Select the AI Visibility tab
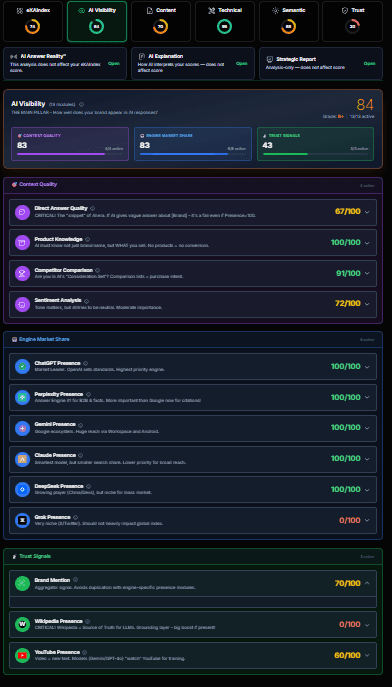392x687 pixels. pos(97,21)
